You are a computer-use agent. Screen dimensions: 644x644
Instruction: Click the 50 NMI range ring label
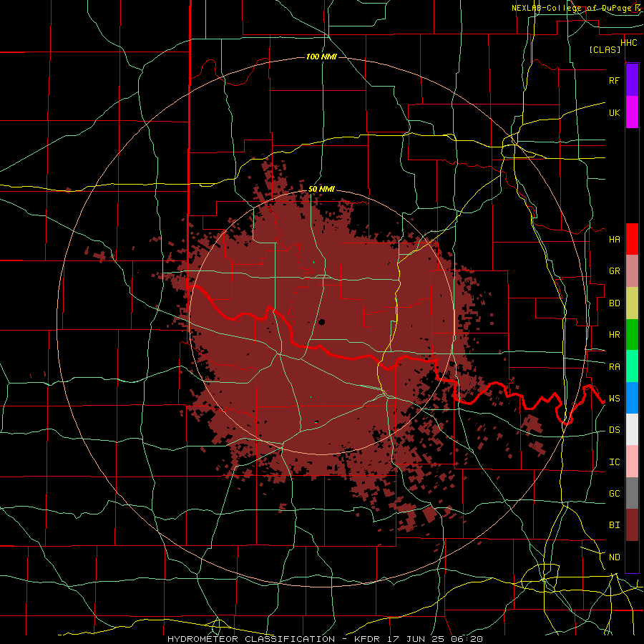click(321, 189)
